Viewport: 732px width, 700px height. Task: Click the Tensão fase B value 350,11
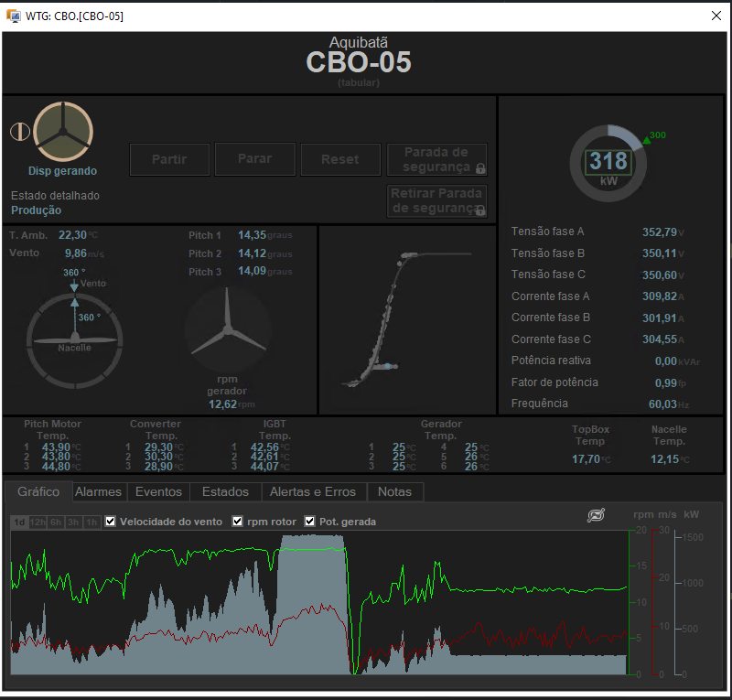point(659,253)
